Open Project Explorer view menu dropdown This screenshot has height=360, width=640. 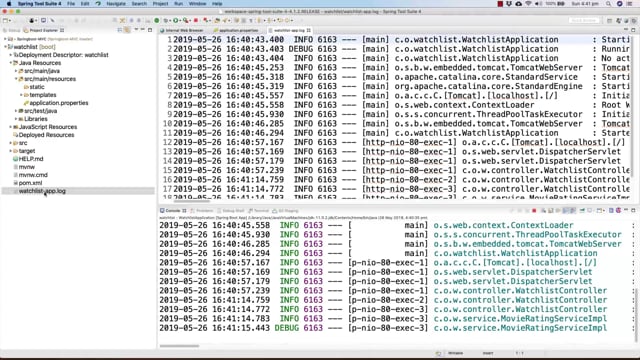point(136,30)
